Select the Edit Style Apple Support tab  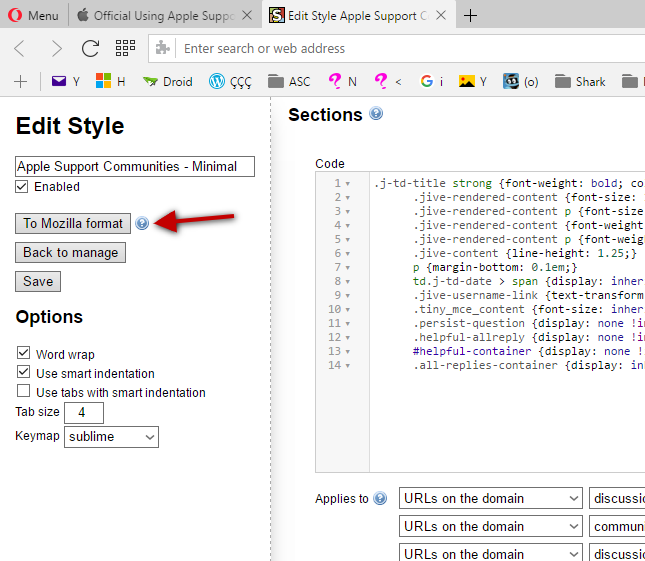pyautogui.click(x=349, y=16)
